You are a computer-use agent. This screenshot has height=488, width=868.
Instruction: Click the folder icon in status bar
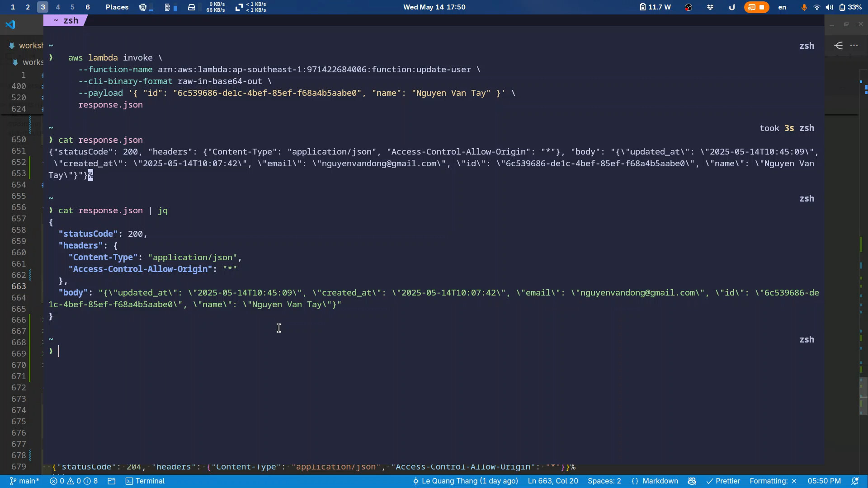112,481
